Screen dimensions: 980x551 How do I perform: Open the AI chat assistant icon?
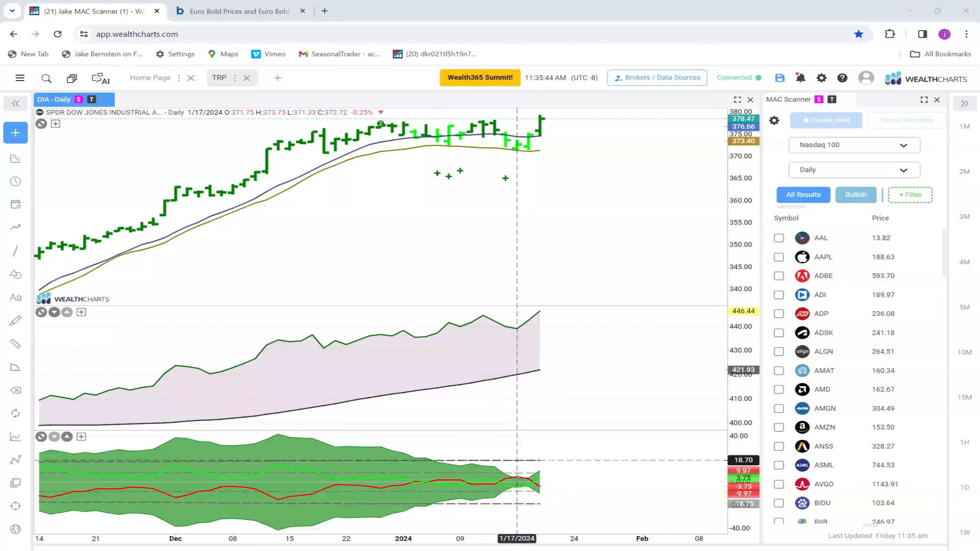[101, 78]
